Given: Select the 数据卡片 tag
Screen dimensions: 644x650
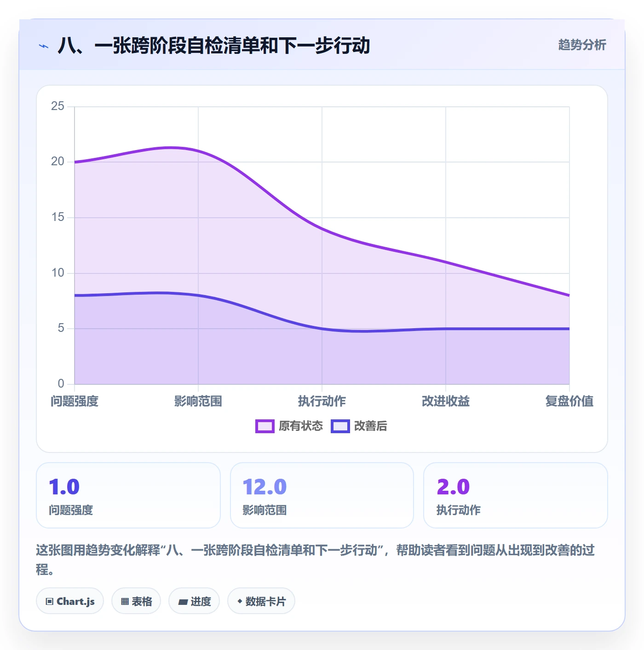Looking at the screenshot, I should 261,601.
